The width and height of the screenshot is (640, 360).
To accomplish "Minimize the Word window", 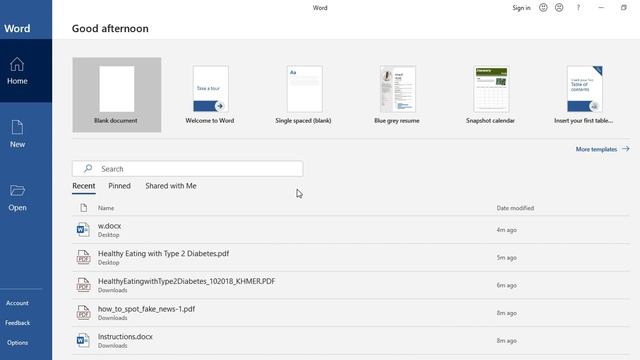I will click(601, 7).
